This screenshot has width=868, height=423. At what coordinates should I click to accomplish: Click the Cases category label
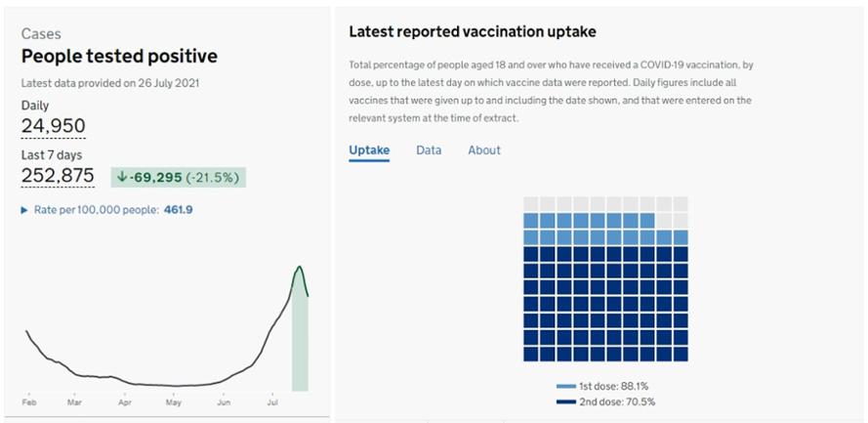click(x=41, y=34)
